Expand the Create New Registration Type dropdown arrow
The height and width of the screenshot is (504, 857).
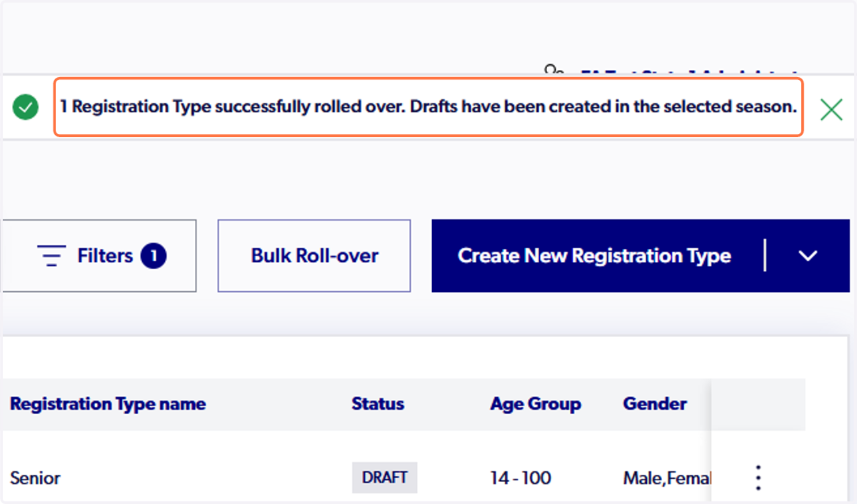click(808, 256)
